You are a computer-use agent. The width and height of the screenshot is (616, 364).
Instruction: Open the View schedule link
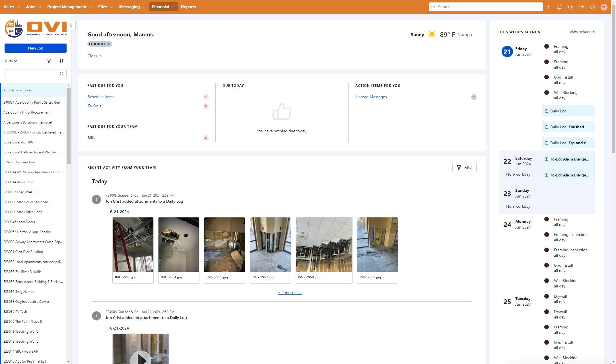(582, 32)
